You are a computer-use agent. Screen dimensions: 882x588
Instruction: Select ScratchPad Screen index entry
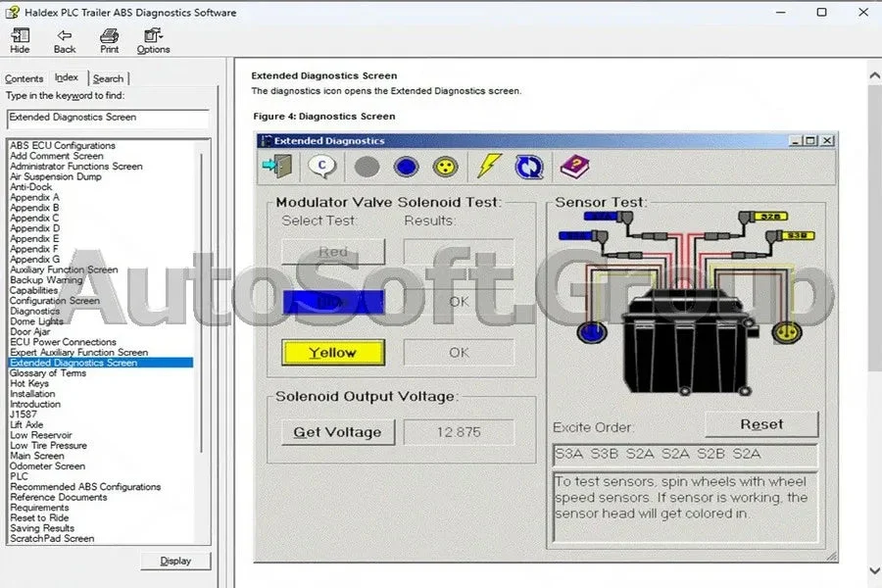pyautogui.click(x=52, y=538)
